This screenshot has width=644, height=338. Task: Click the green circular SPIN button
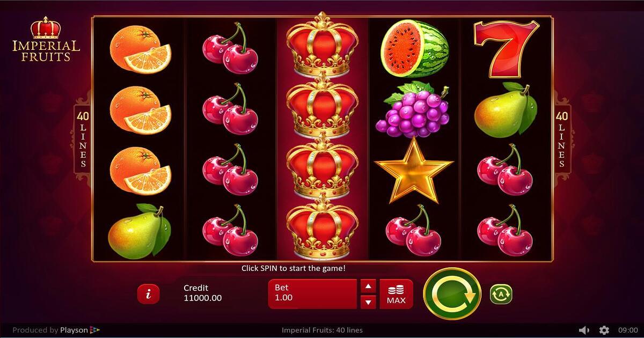tap(452, 293)
